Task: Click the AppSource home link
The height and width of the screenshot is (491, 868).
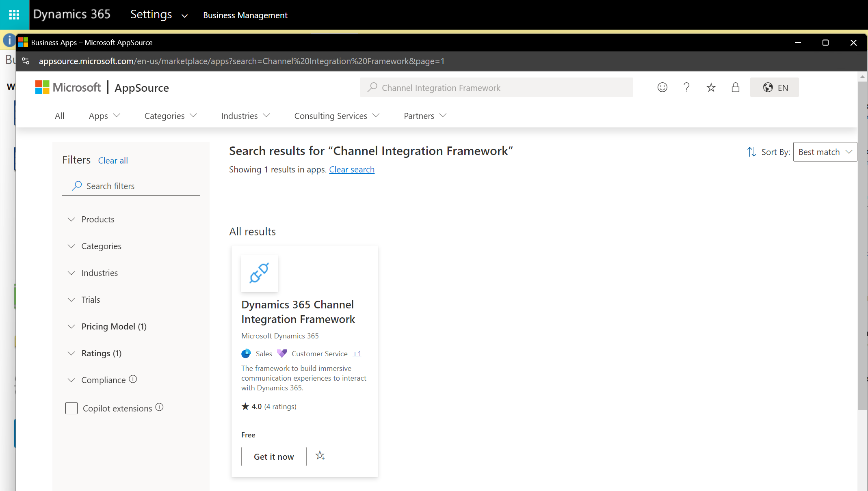Action: pos(141,88)
